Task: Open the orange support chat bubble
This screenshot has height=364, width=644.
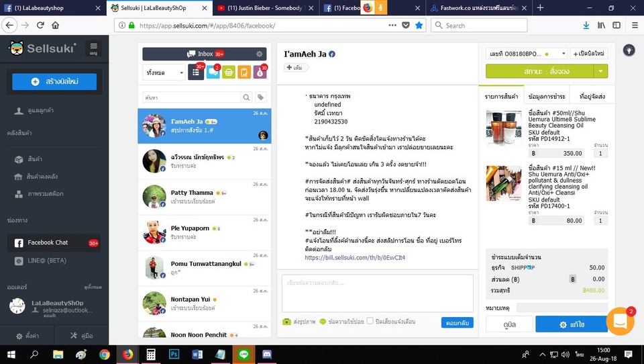Action: (620, 321)
